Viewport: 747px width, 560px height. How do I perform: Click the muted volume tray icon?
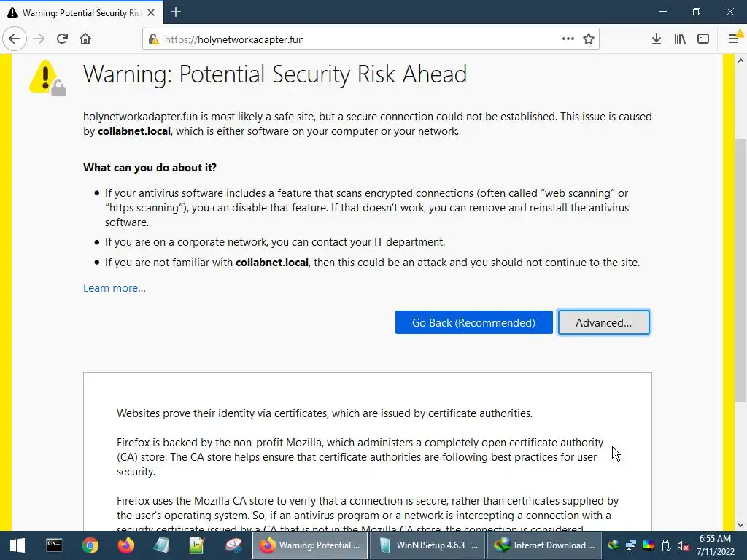(x=683, y=545)
